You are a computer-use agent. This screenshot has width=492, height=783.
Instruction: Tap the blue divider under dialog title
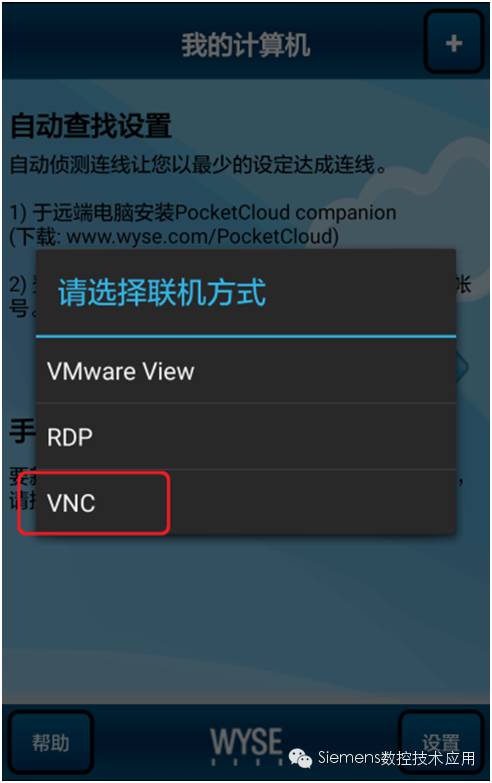click(246, 337)
